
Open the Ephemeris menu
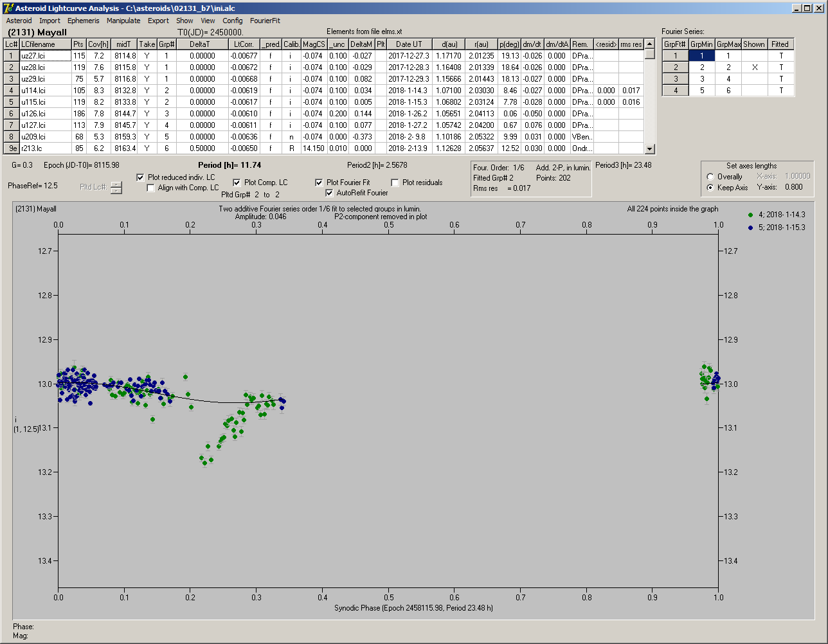coord(84,21)
